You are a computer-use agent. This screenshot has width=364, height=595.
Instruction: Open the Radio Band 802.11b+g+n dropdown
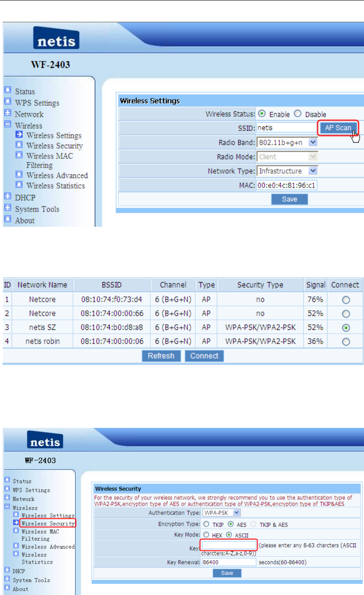point(287,142)
